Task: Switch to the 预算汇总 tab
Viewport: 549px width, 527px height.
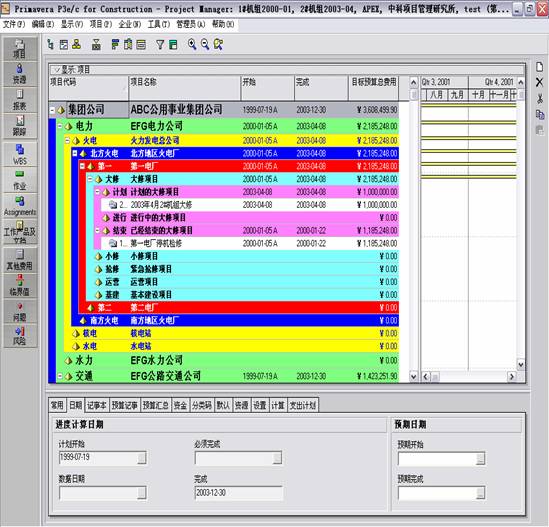Action: pyautogui.click(x=156, y=405)
